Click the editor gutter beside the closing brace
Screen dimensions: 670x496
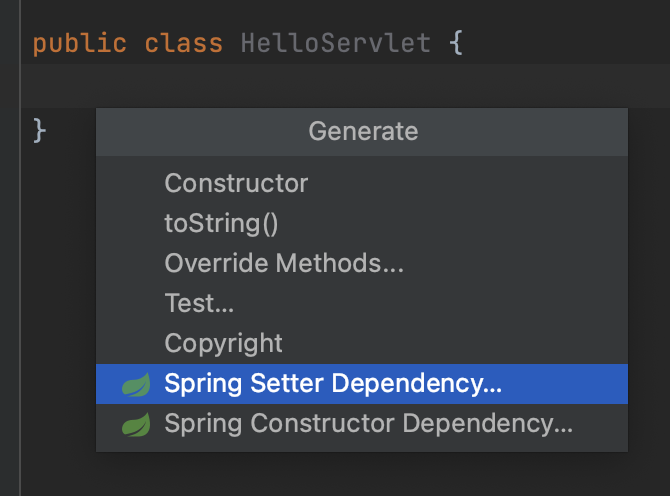click(x=10, y=130)
